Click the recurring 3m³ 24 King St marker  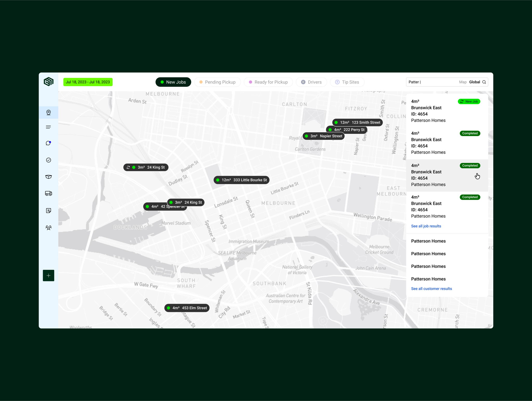tap(146, 167)
